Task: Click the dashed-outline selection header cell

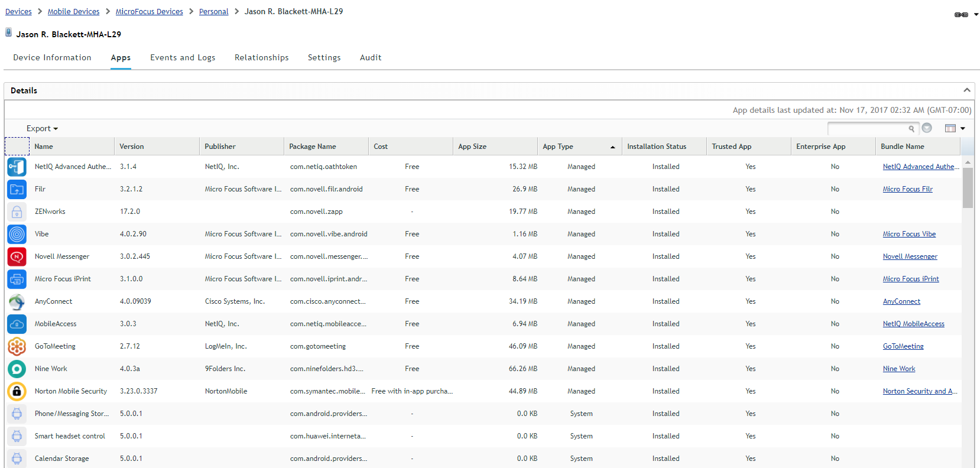Action: pos(17,146)
